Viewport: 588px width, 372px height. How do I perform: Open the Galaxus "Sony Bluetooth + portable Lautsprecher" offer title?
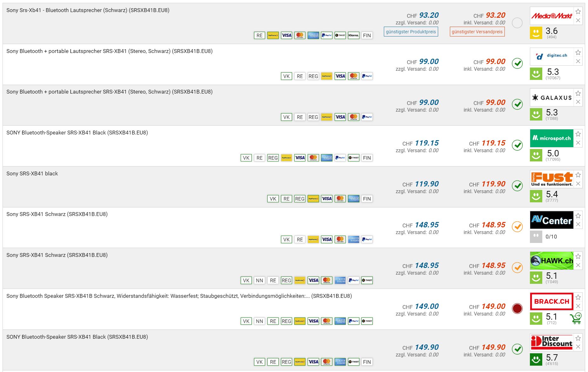(110, 92)
